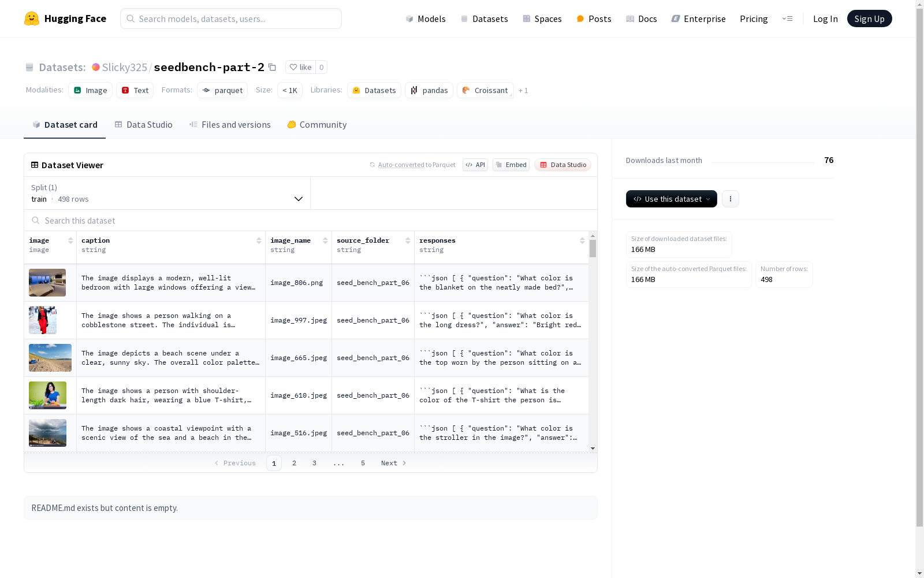Open the Enterprise navigation item
Image resolution: width=924 pixels, height=578 pixels.
[x=698, y=18]
